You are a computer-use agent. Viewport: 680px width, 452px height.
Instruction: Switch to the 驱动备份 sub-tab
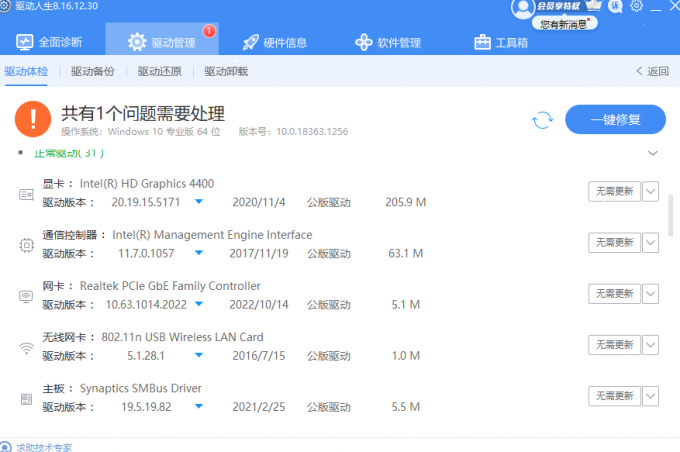[93, 71]
